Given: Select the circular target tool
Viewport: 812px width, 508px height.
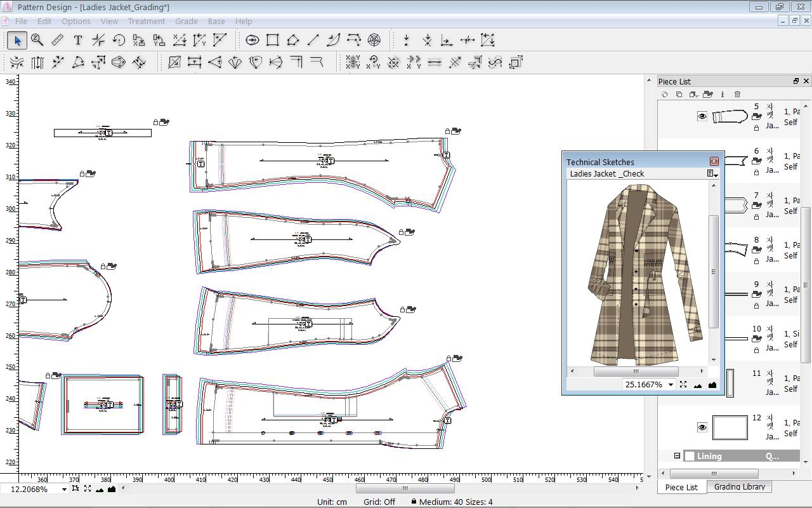Looking at the screenshot, I should [374, 41].
